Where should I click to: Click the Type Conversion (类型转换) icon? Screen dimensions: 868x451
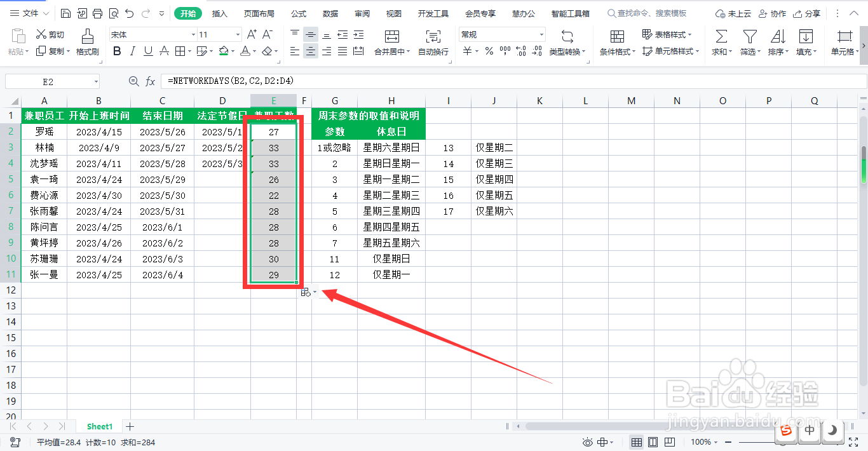tap(567, 37)
